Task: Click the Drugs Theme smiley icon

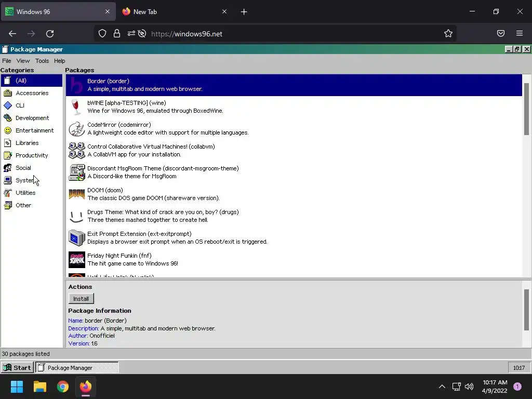Action: click(77, 216)
